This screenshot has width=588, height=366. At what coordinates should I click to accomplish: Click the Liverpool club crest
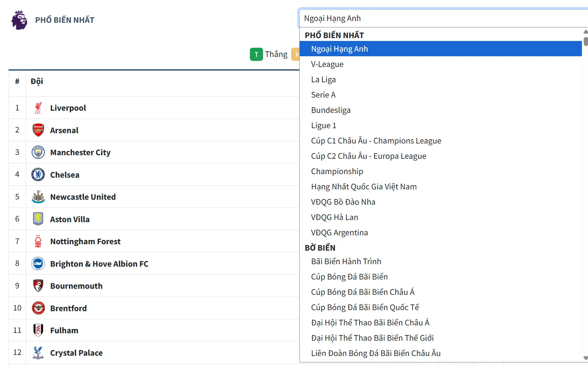(x=38, y=108)
